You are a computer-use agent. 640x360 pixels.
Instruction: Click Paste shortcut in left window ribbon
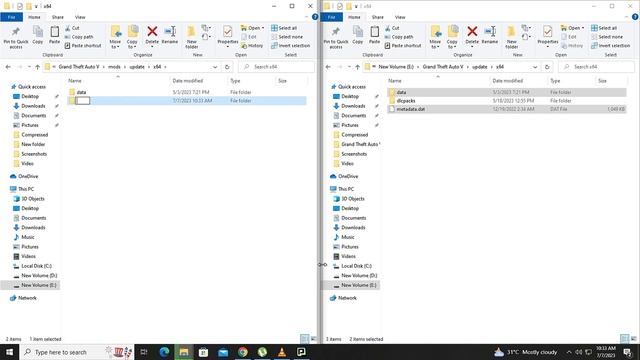pyautogui.click(x=83, y=46)
